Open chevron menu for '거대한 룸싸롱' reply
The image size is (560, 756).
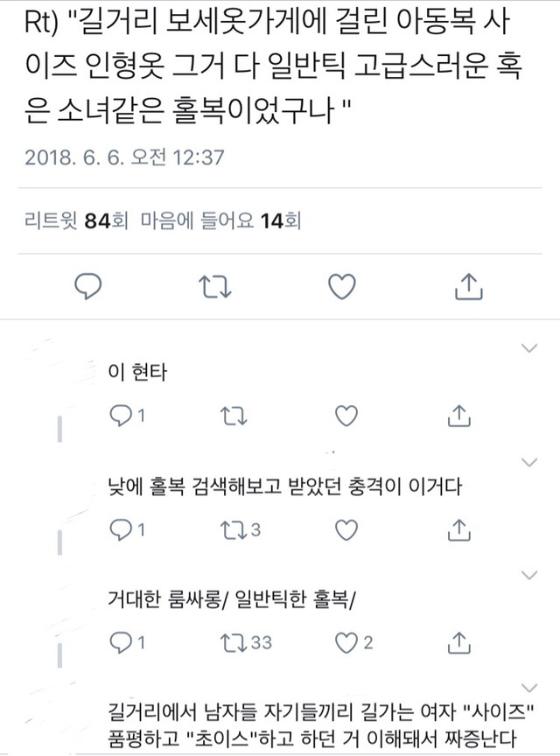pyautogui.click(x=528, y=574)
